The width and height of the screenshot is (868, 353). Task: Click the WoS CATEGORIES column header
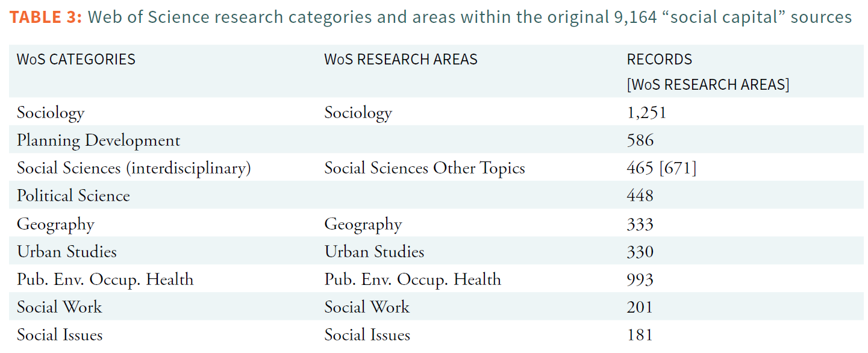[76, 60]
